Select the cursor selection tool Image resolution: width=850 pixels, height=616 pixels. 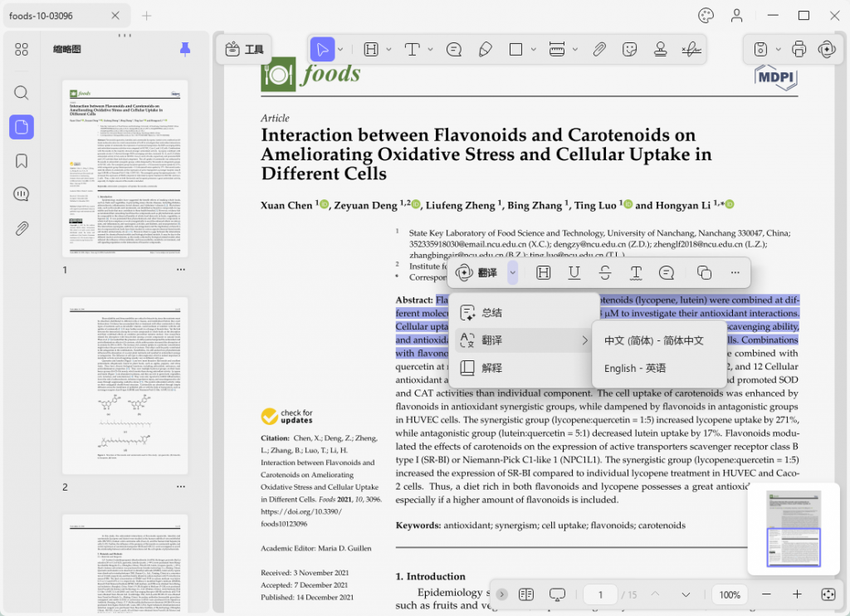pyautogui.click(x=322, y=49)
